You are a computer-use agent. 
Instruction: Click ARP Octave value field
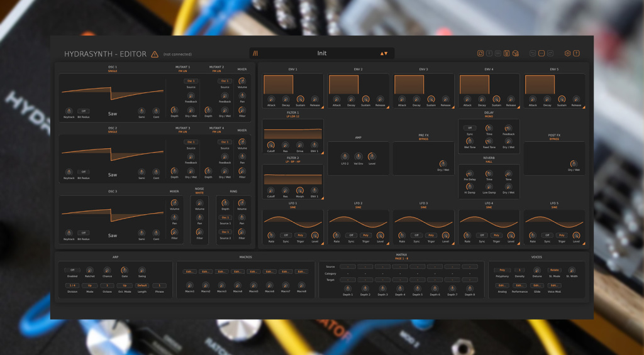click(x=107, y=286)
